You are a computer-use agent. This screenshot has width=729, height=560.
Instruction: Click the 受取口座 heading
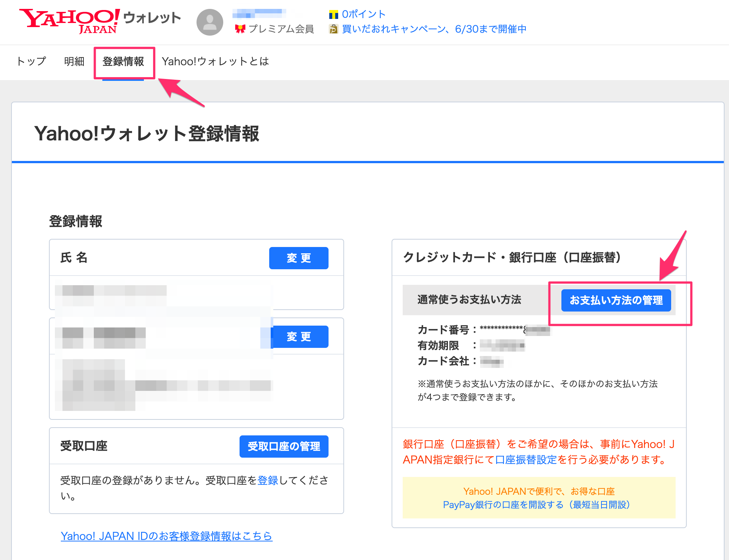point(84,446)
